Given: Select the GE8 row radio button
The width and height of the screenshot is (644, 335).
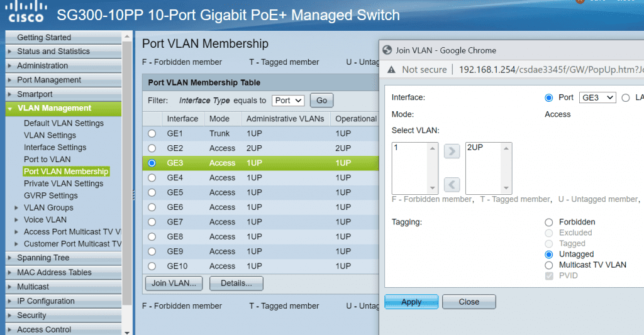Looking at the screenshot, I should tap(152, 237).
